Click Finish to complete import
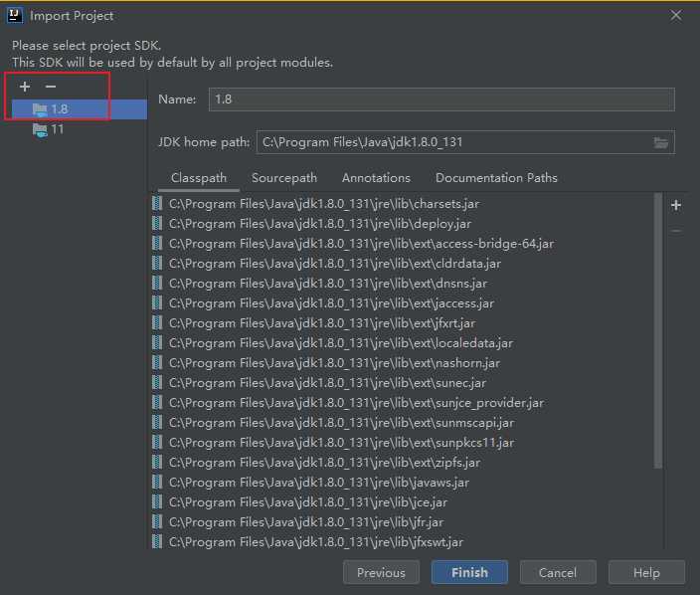The height and width of the screenshot is (595, 700). [469, 573]
